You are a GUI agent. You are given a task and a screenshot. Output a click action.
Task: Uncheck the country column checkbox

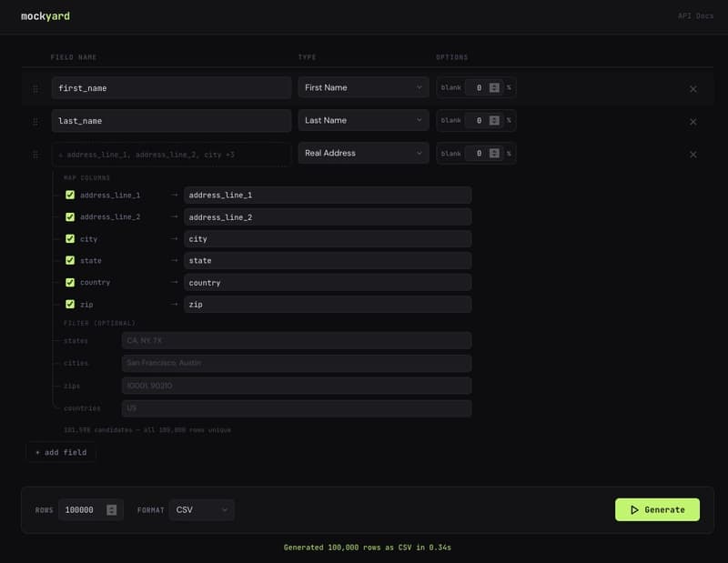(70, 282)
